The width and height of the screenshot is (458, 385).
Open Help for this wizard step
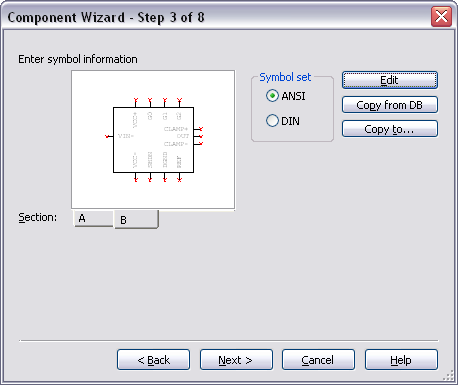[x=401, y=360]
